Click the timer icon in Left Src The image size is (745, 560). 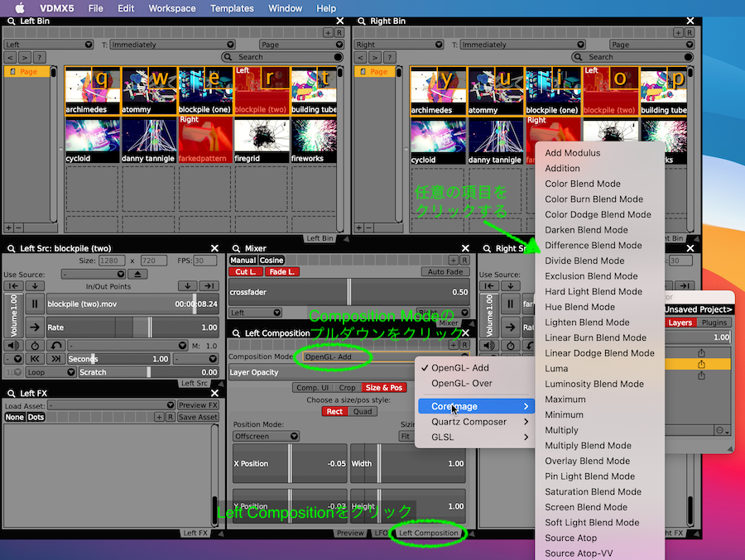[35, 345]
